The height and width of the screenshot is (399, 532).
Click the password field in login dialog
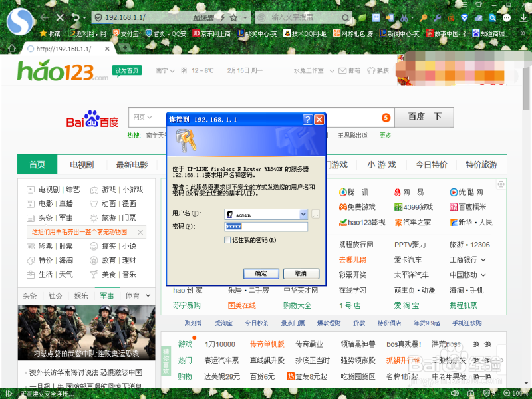tap(266, 227)
